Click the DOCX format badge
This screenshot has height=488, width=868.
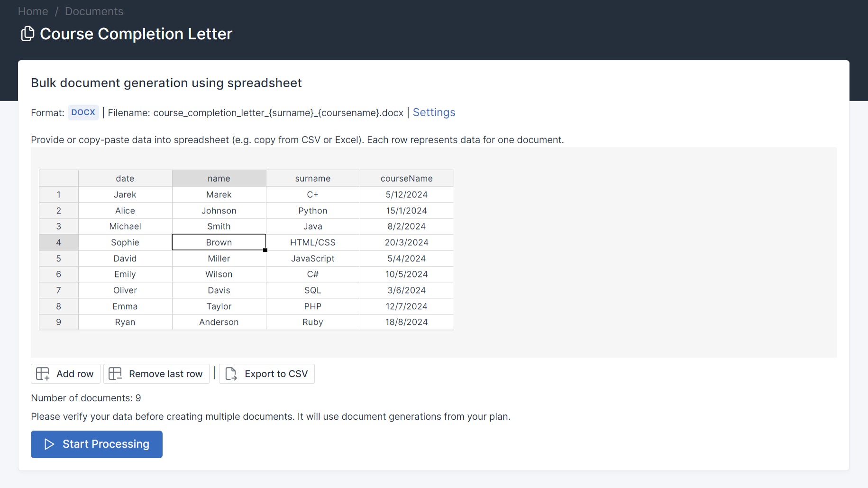(x=83, y=112)
